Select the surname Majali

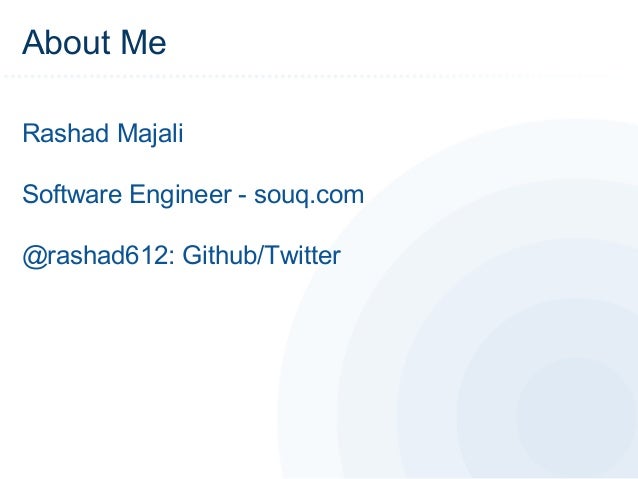[x=150, y=133]
